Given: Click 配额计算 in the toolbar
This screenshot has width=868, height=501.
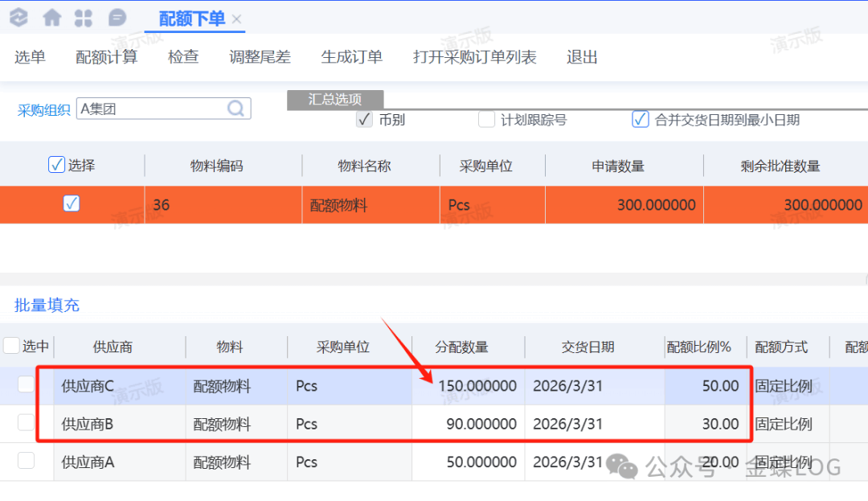Looking at the screenshot, I should pyautogui.click(x=106, y=57).
